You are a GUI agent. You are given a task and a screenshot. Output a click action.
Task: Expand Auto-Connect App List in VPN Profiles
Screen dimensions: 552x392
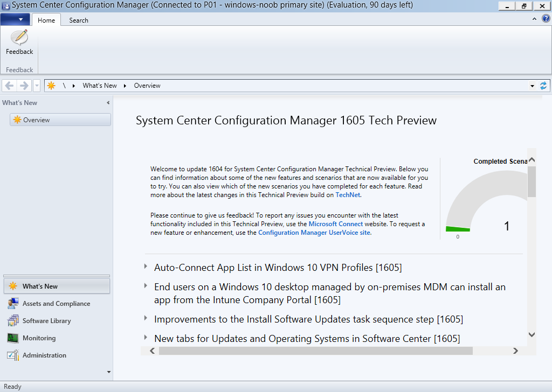pyautogui.click(x=146, y=267)
